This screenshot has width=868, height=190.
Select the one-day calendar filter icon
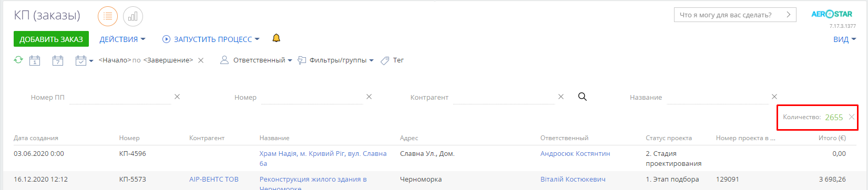35,60
